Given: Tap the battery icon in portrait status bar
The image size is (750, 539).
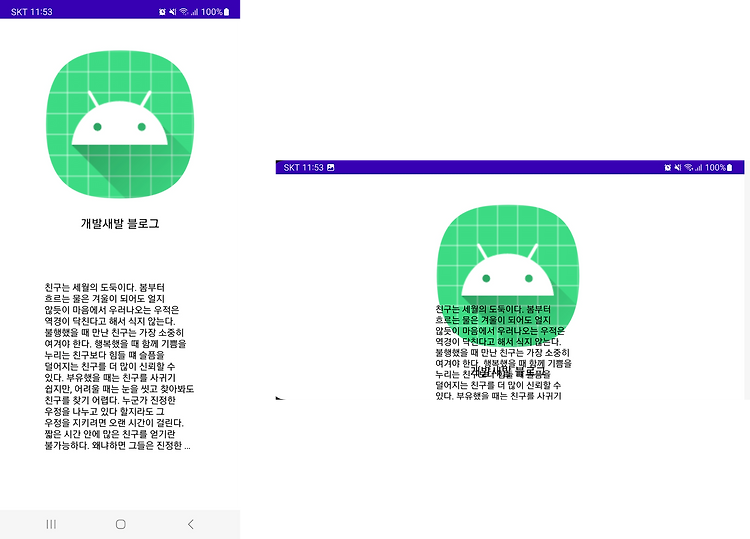Looking at the screenshot, I should tap(226, 12).
